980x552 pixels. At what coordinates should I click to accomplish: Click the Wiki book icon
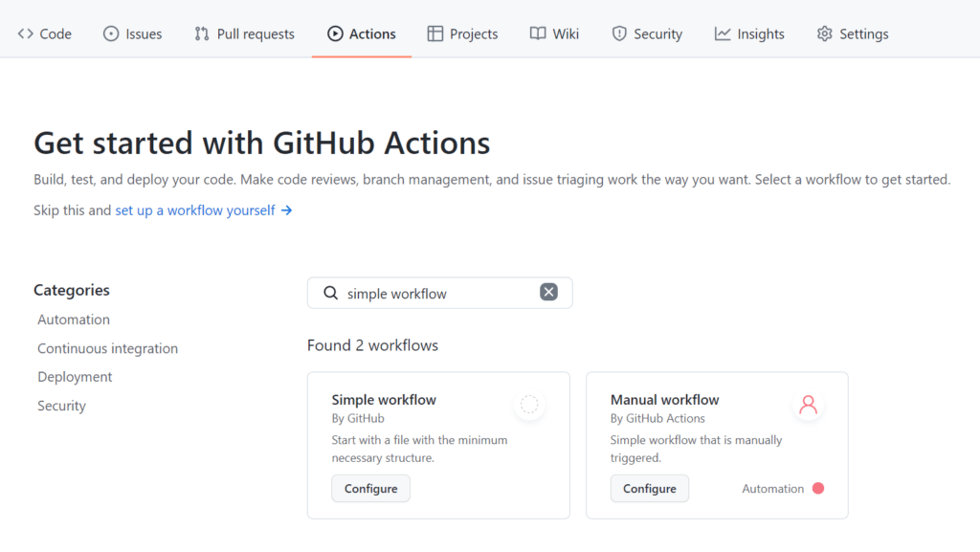[x=538, y=33]
